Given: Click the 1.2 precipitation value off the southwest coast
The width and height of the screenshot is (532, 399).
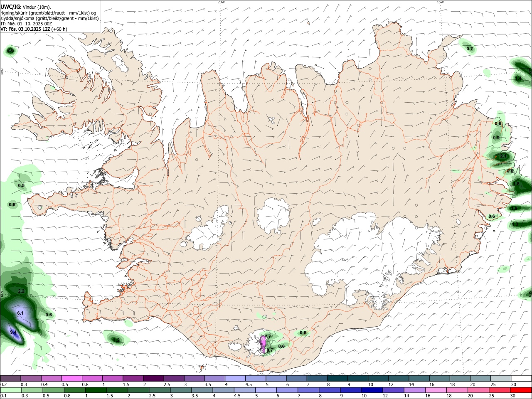Looking at the screenshot, I should tap(116, 340).
